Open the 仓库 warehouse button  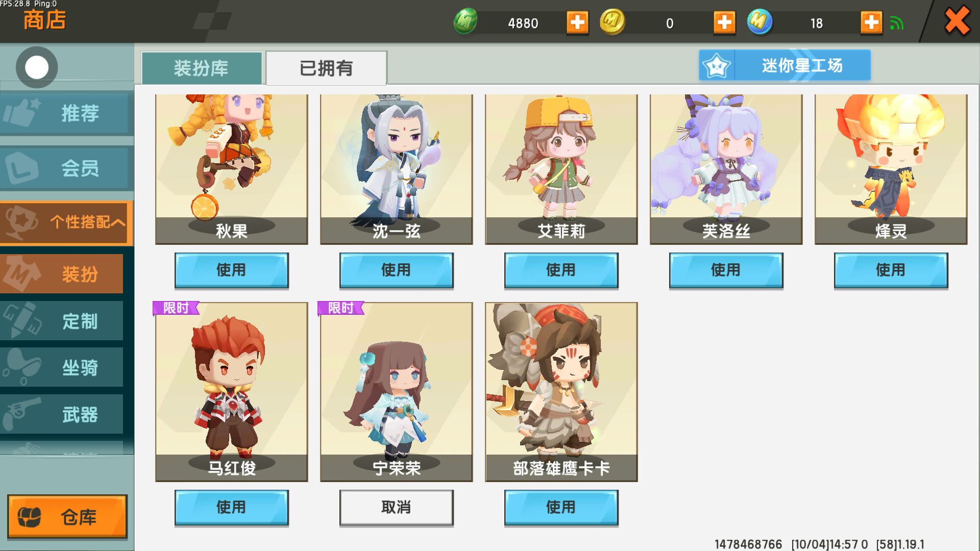click(67, 516)
